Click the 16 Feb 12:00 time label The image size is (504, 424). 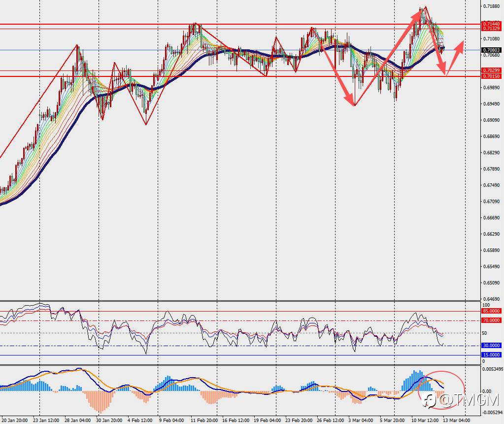[x=235, y=421]
